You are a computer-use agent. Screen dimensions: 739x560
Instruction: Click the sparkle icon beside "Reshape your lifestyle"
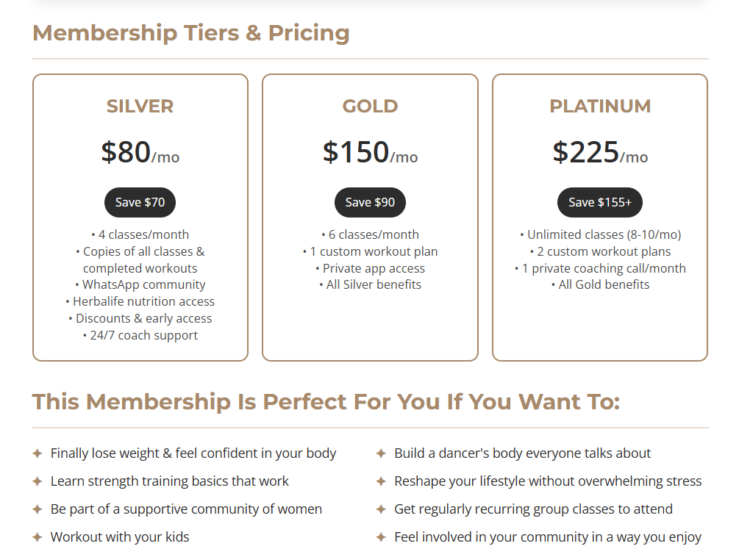(x=381, y=481)
